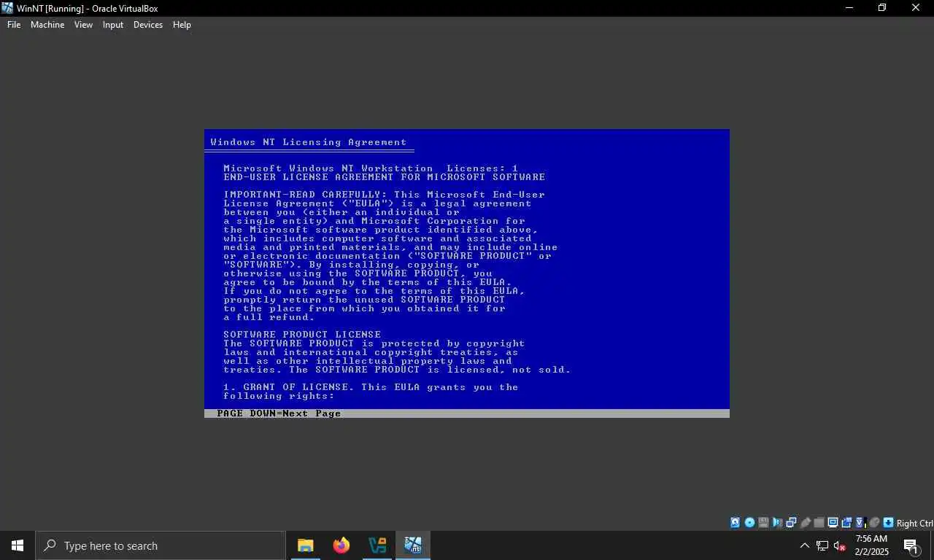
Task: Open the Devices menu
Action: pos(147,25)
